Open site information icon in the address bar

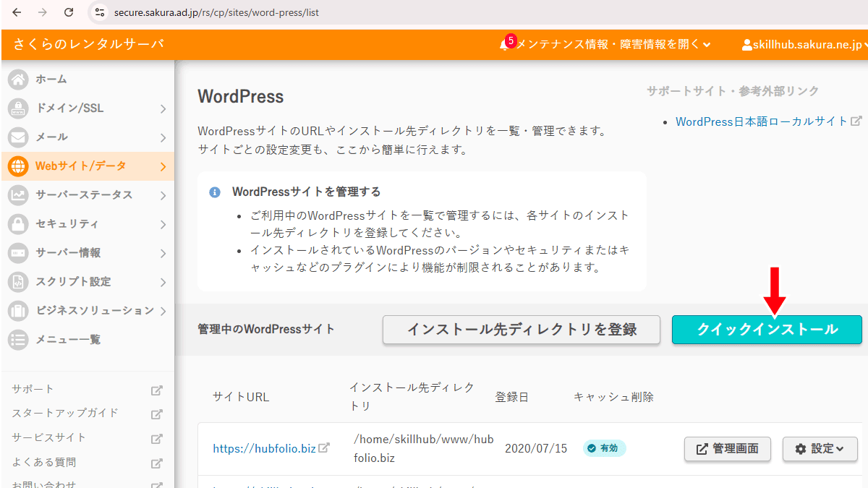point(100,12)
